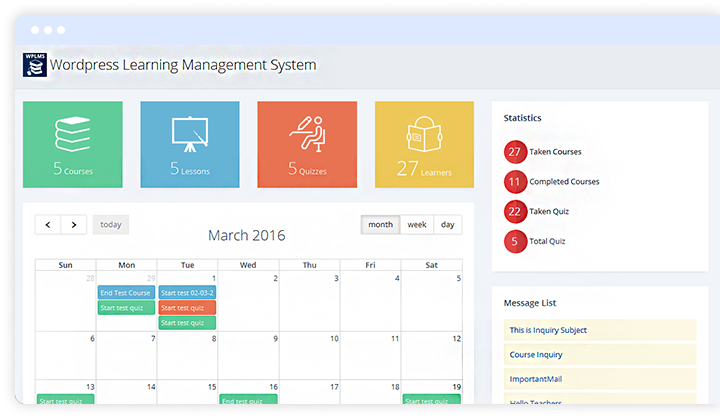Switch calendar to month view
Screen dimensions: 720x419
click(x=381, y=225)
